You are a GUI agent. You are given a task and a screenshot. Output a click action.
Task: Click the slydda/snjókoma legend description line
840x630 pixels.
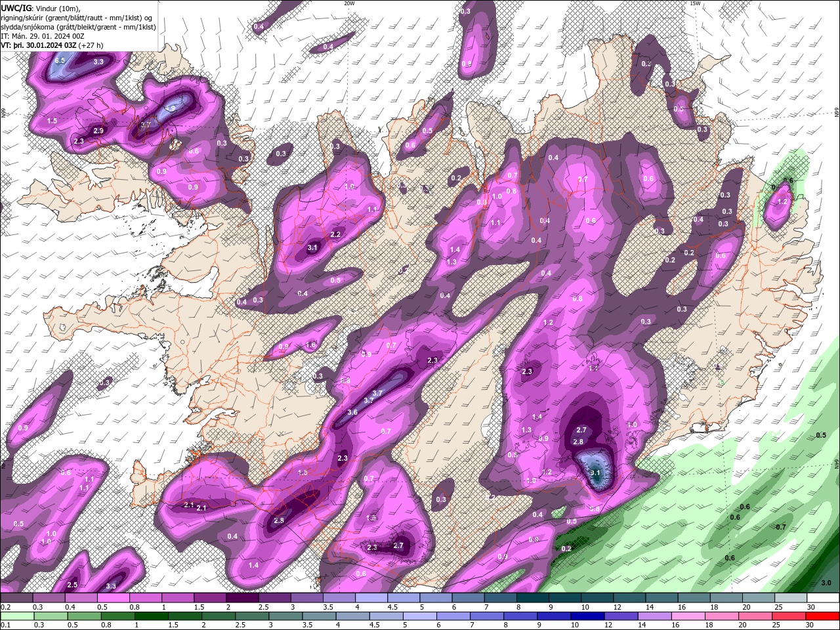(79, 27)
